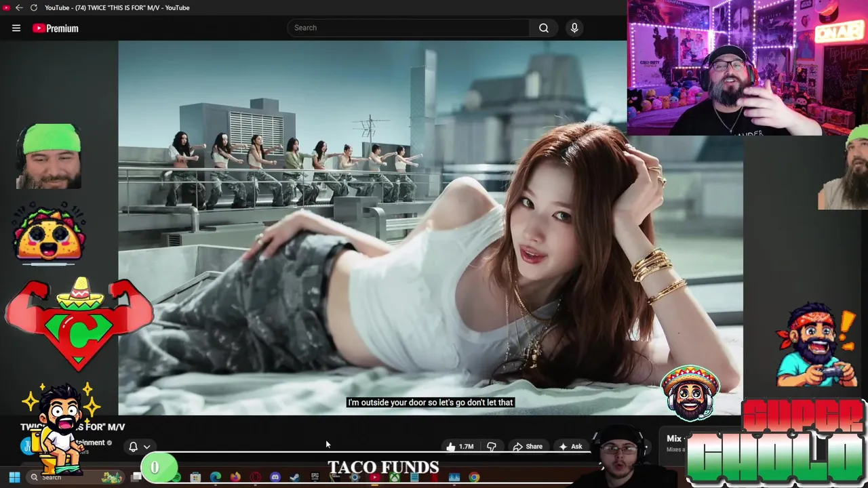Share the TWICE music video
868x488 pixels.
[528, 447]
